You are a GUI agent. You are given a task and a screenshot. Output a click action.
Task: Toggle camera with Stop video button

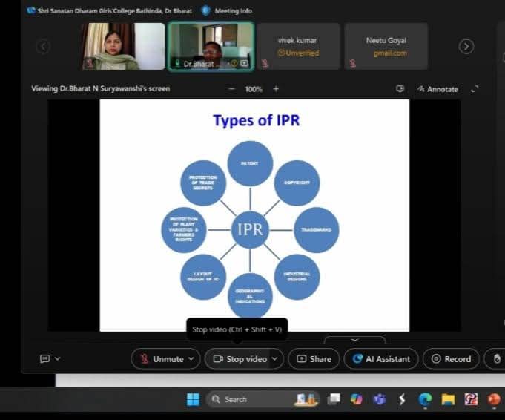239,359
